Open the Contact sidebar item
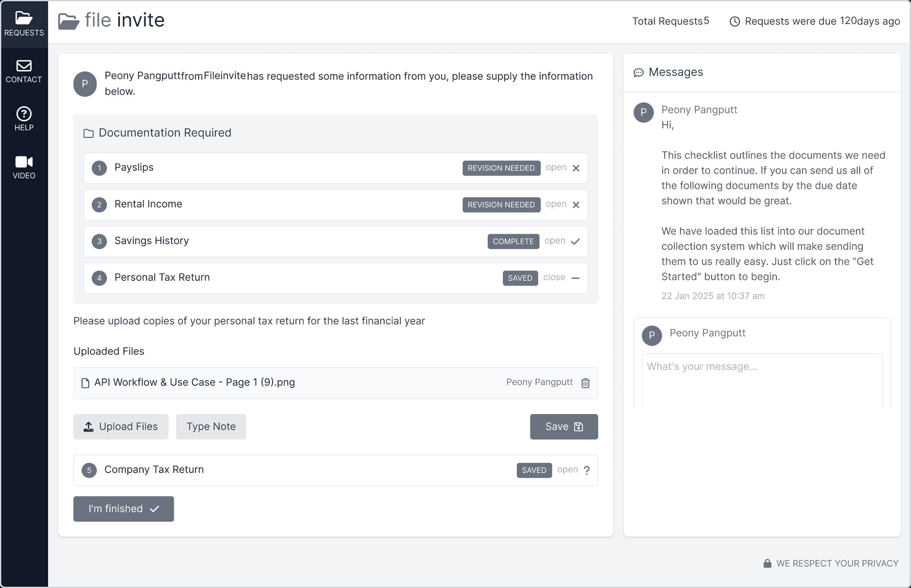Viewport: 911px width, 588px height. [24, 72]
